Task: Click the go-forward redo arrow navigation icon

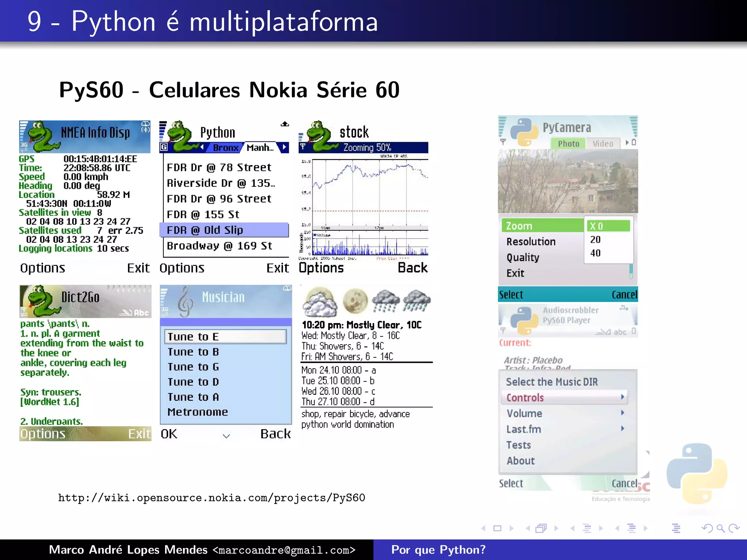Action: 734,528
